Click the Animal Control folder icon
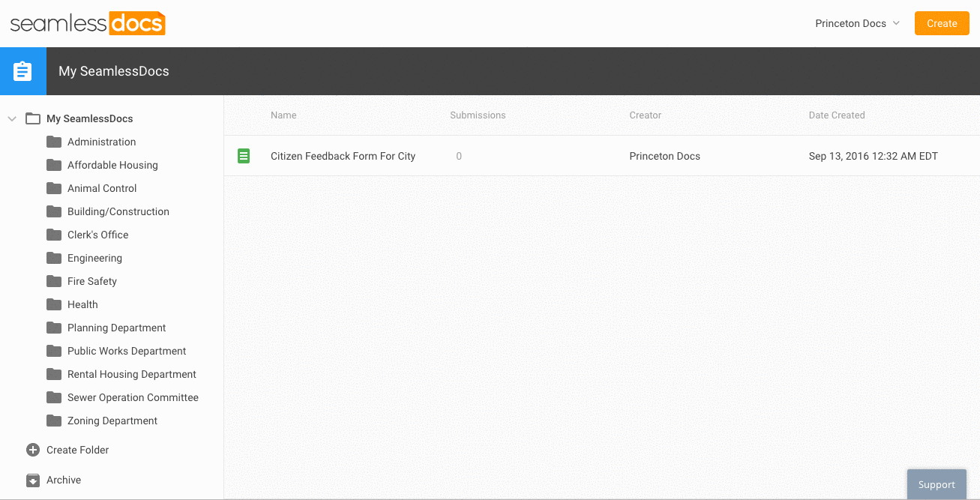This screenshot has width=980, height=500. (54, 188)
